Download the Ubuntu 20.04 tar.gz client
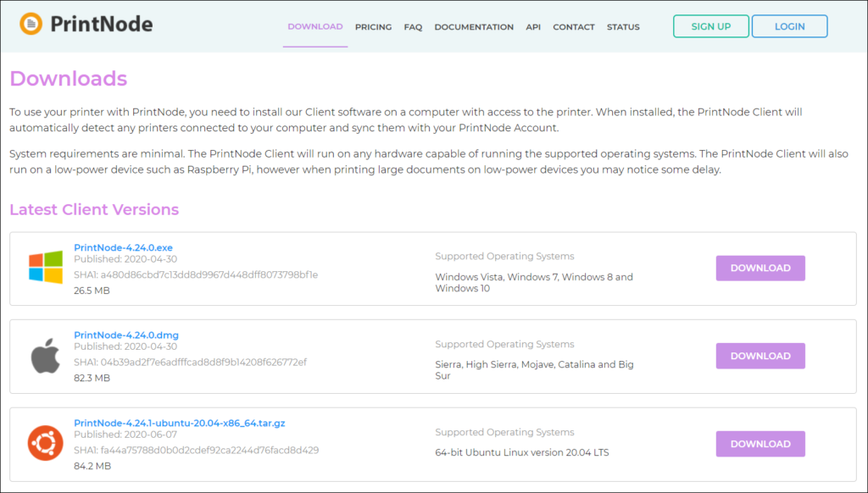This screenshot has height=493, width=868. 760,444
